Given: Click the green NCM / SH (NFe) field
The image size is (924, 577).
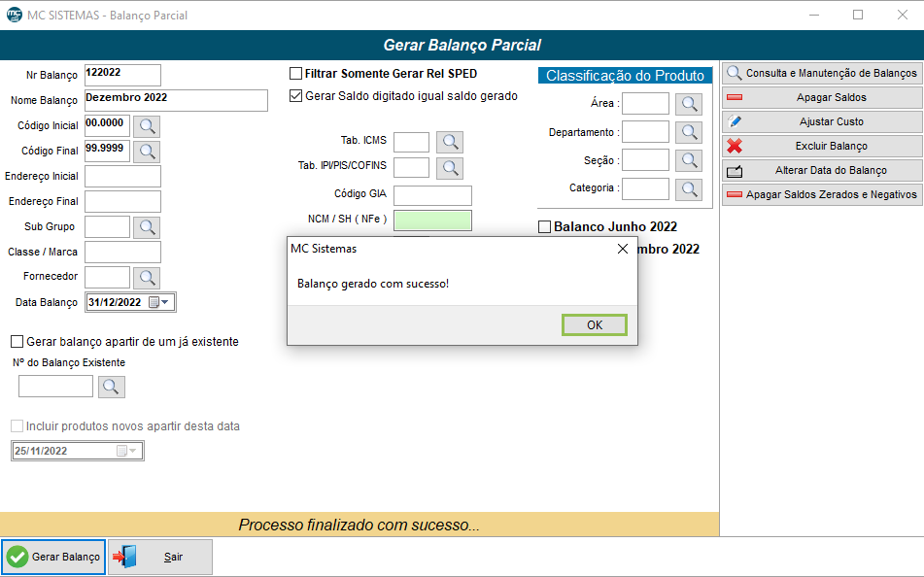Looking at the screenshot, I should click(x=432, y=221).
